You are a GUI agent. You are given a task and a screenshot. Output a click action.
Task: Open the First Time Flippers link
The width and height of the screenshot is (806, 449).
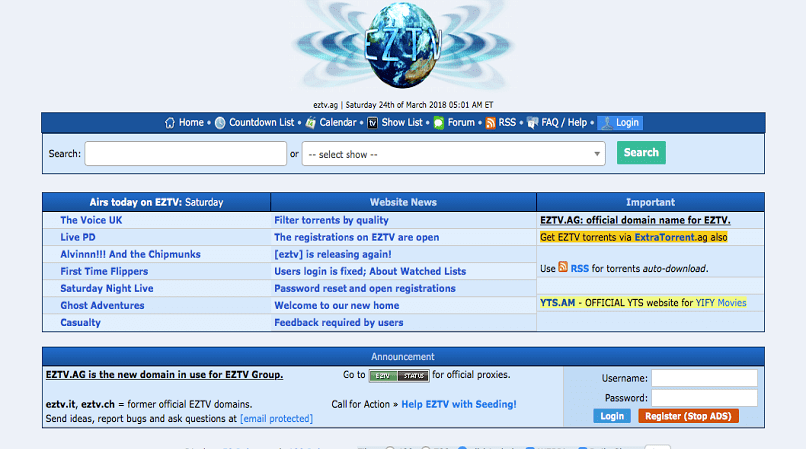(104, 271)
